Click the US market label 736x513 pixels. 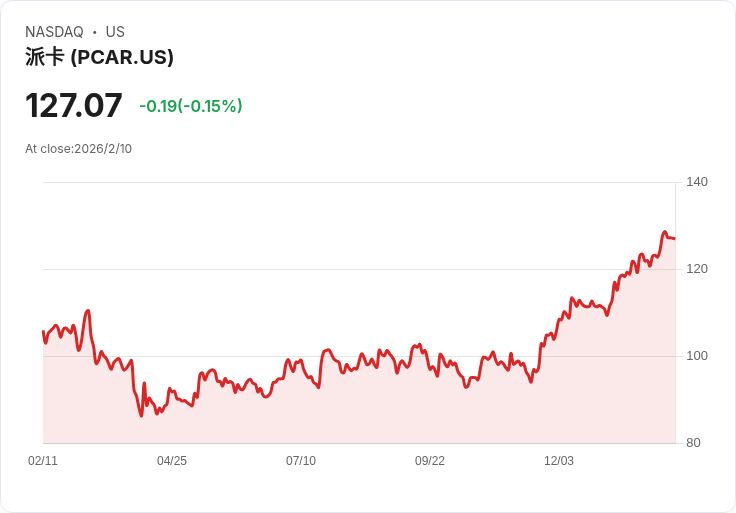[115, 32]
